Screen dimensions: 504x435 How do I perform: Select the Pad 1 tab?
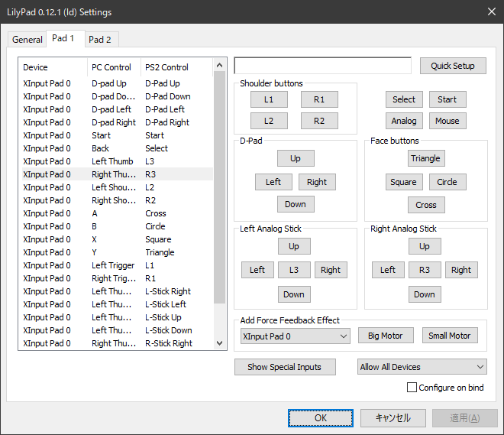point(63,38)
